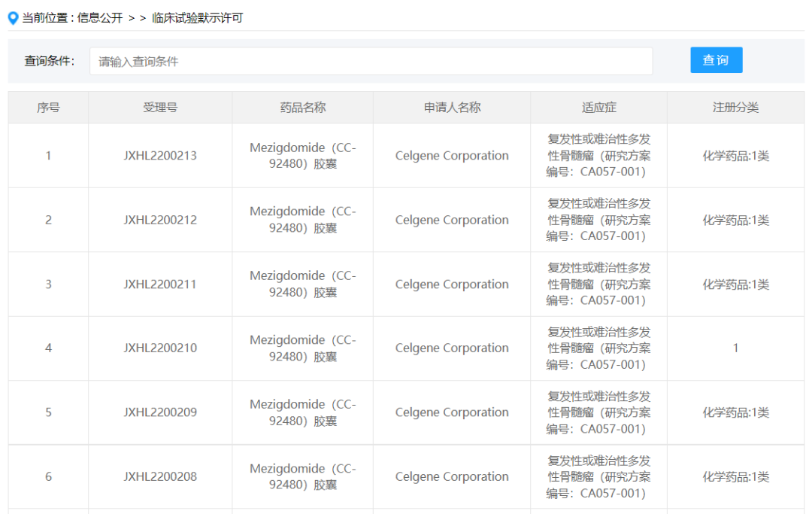
Task: Open acceptance number JXHL2200213
Action: [x=159, y=155]
